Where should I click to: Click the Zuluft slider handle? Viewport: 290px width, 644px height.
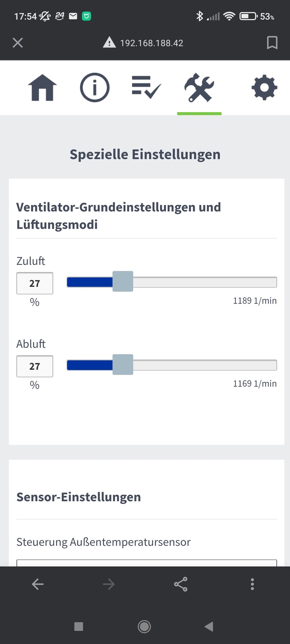coord(123,281)
